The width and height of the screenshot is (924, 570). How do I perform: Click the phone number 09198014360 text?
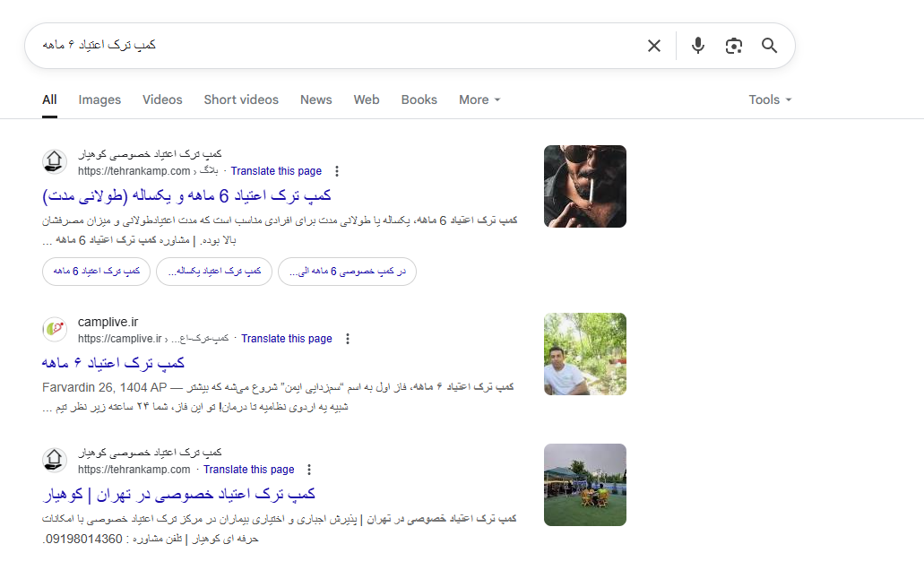tap(83, 539)
